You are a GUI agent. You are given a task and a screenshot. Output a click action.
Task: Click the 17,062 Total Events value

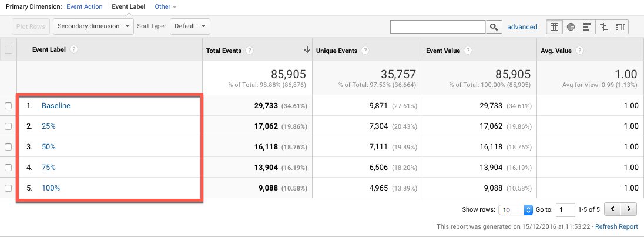[x=266, y=126]
